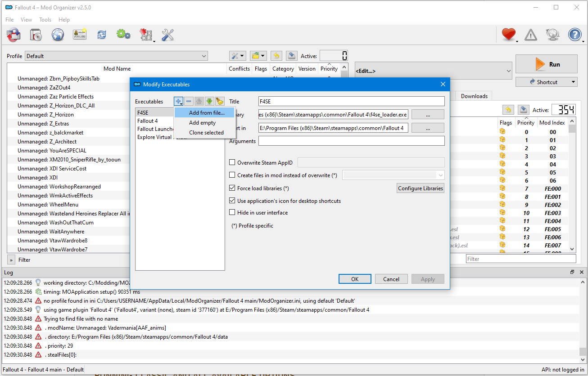This screenshot has height=376, width=588.
Task: Open the globe Nexus website icon
Action: click(x=58, y=35)
